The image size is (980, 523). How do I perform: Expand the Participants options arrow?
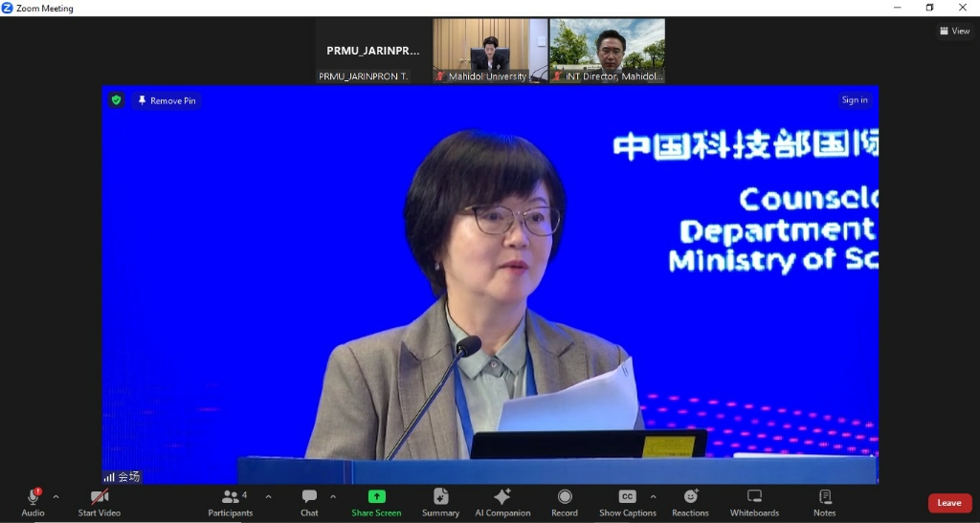268,497
